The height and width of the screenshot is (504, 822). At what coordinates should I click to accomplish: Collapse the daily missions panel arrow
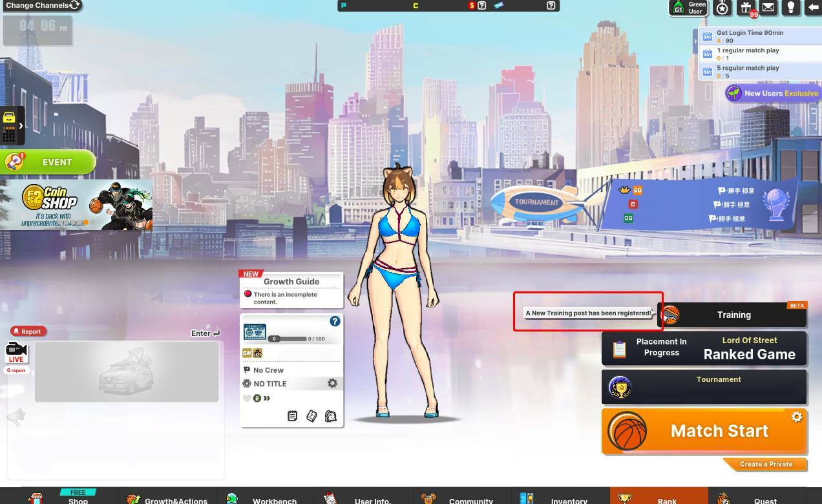(x=695, y=41)
